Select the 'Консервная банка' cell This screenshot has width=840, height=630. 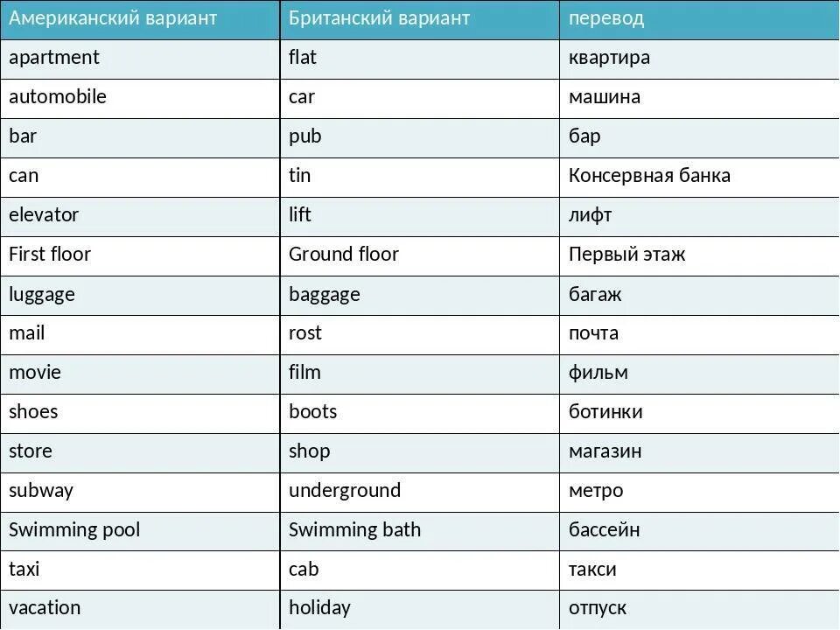[x=700, y=178]
